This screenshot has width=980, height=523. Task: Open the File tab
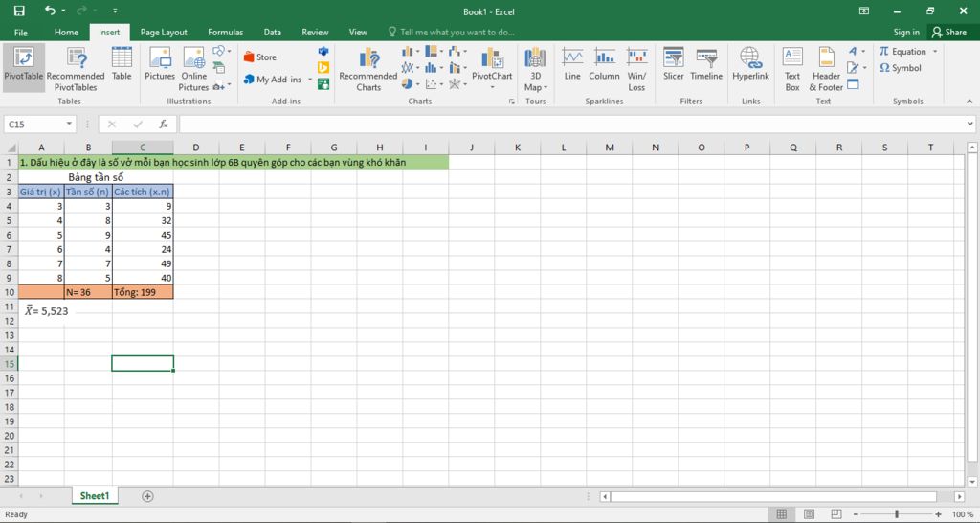[x=21, y=32]
